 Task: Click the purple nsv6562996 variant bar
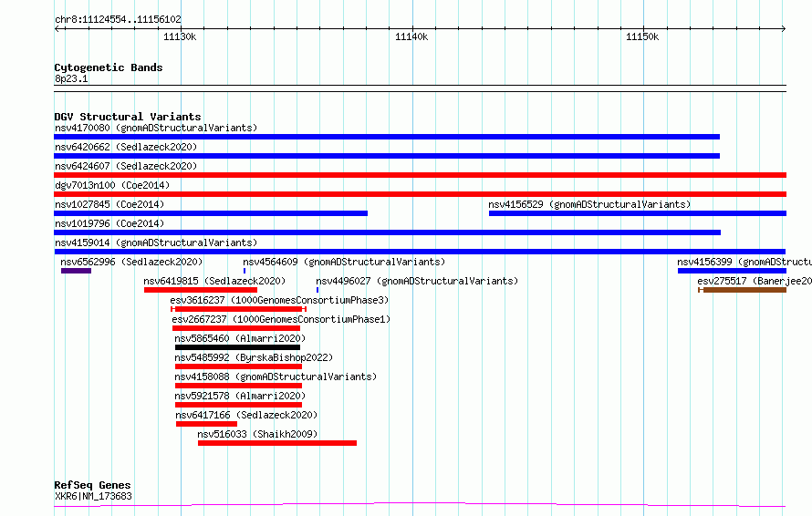(x=76, y=271)
